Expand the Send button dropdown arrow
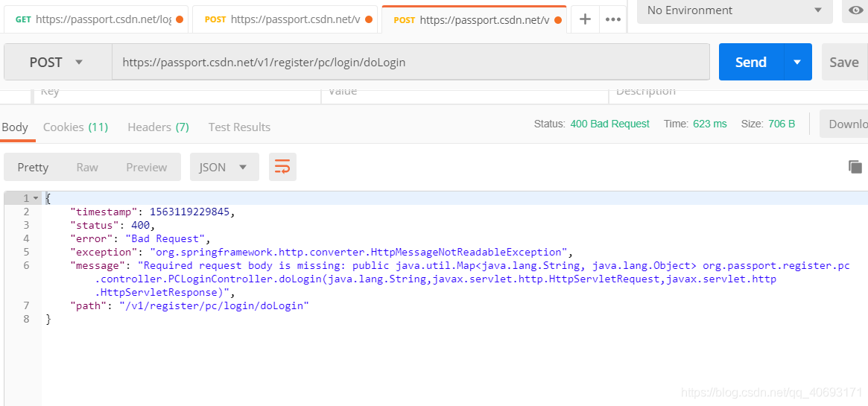 pos(797,63)
